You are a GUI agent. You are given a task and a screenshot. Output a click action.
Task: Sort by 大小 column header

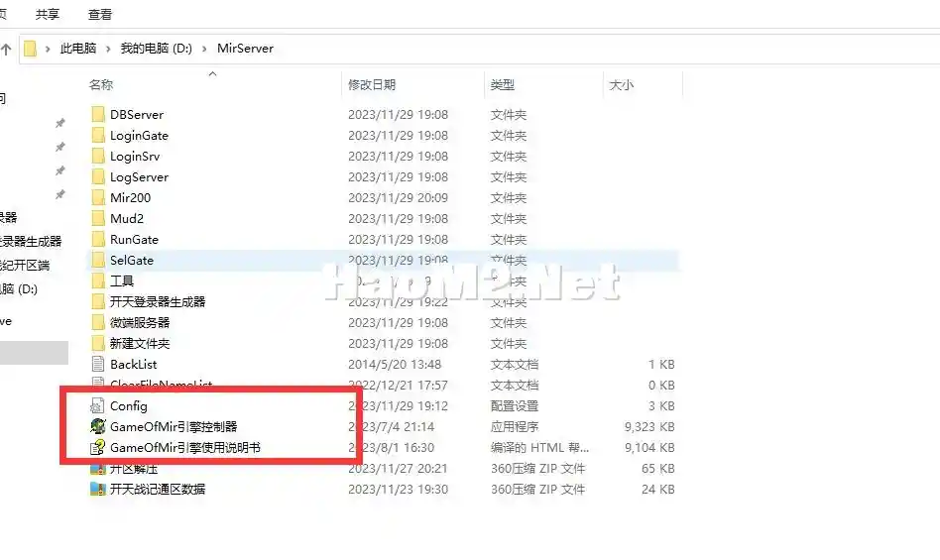point(621,85)
